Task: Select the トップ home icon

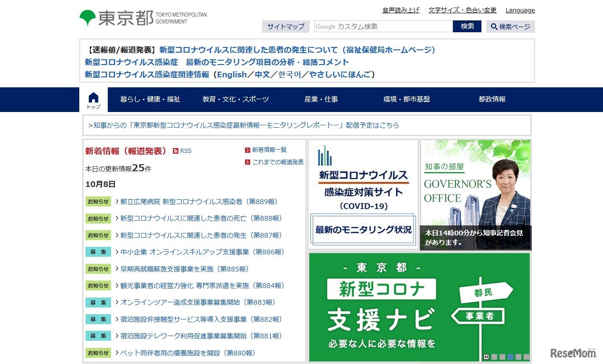Action: [93, 98]
